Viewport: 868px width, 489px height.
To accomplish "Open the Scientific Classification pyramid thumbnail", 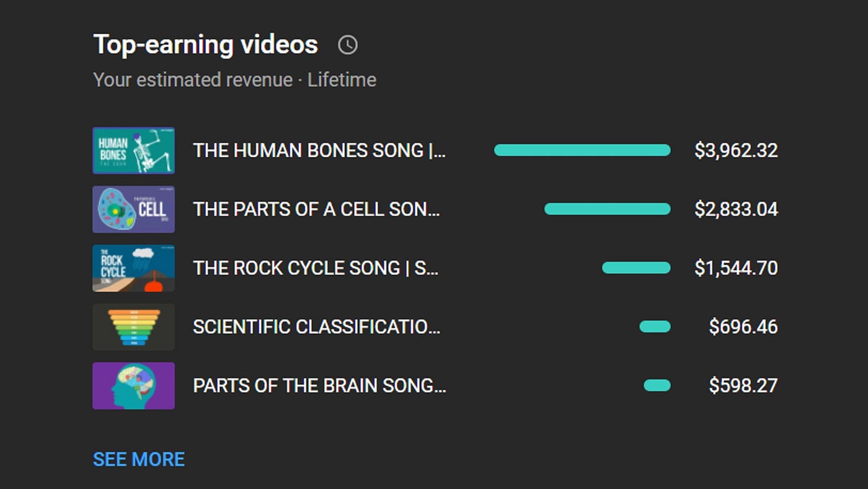I will click(134, 327).
